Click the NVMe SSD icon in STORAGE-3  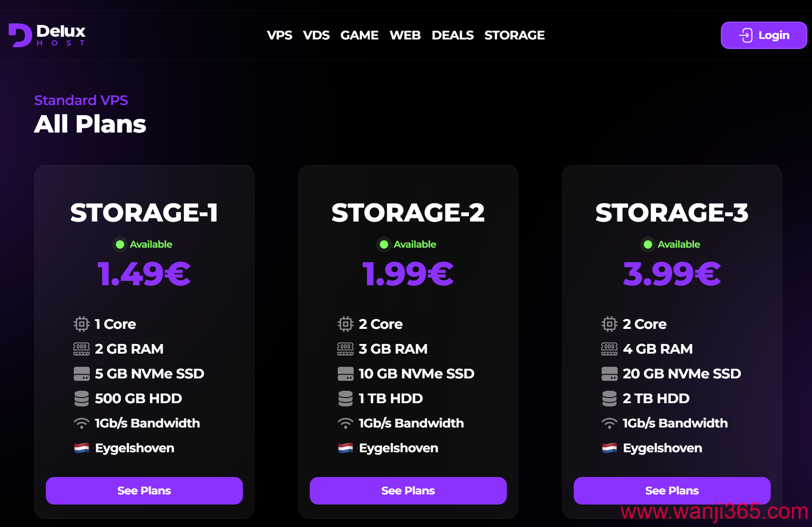click(x=609, y=374)
